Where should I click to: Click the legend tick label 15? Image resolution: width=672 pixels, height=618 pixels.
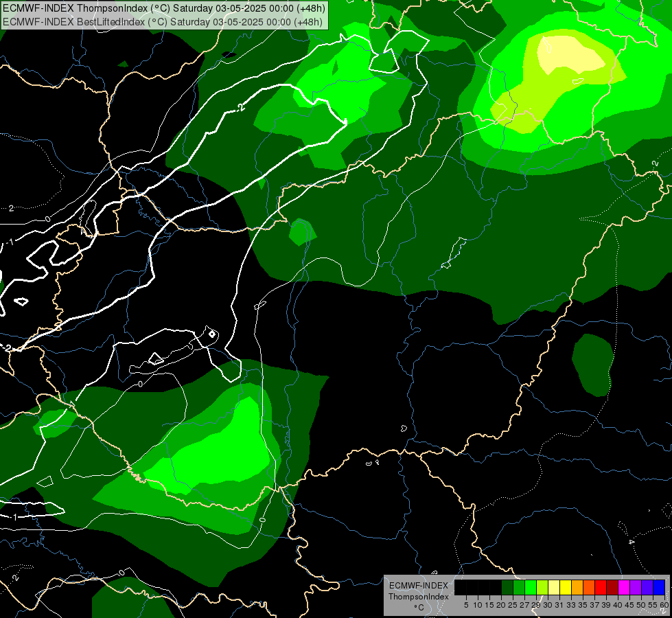489,605
